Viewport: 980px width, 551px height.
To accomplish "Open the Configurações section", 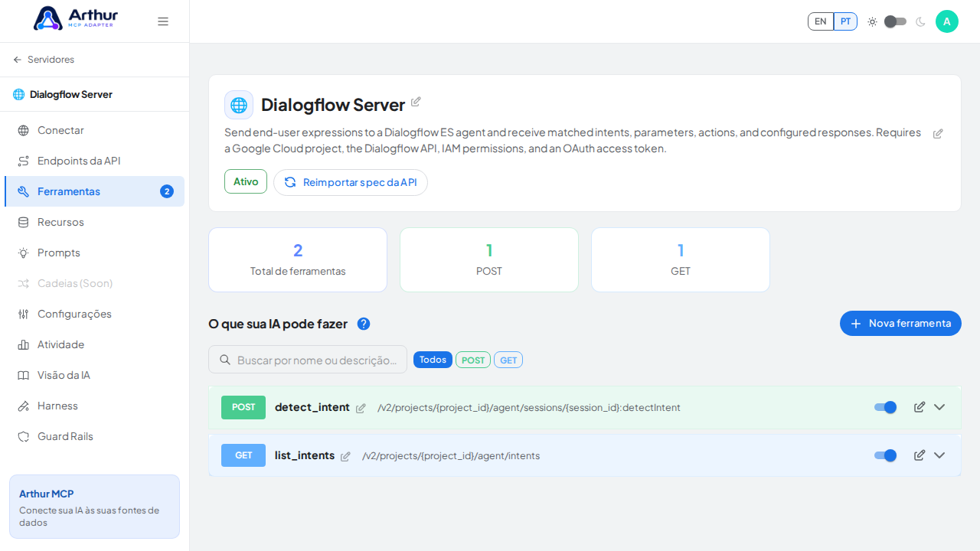I will coord(94,314).
